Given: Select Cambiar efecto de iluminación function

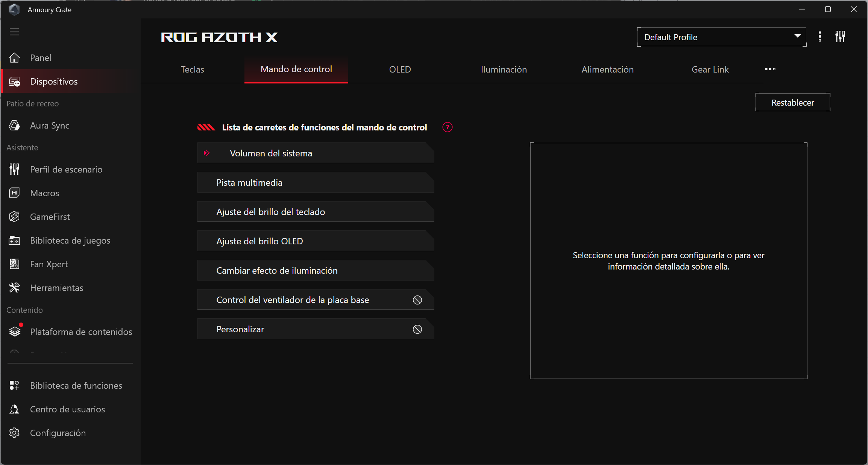Looking at the screenshot, I should (316, 270).
